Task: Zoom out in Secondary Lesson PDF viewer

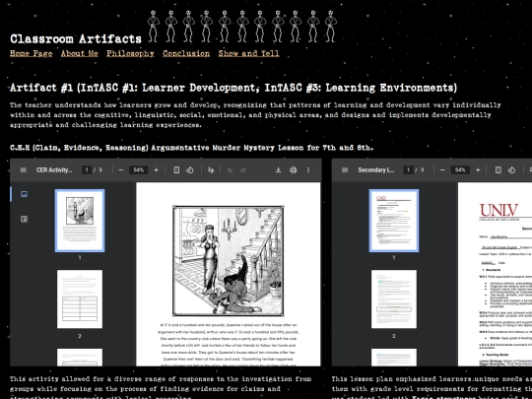Action: [442, 170]
